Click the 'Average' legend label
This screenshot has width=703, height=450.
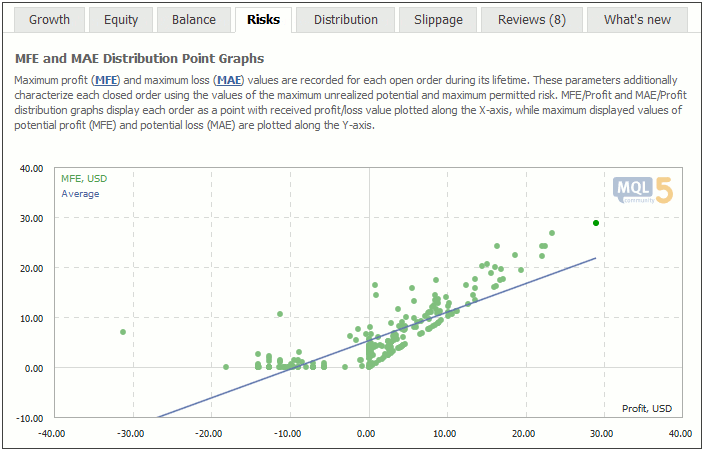[80, 194]
